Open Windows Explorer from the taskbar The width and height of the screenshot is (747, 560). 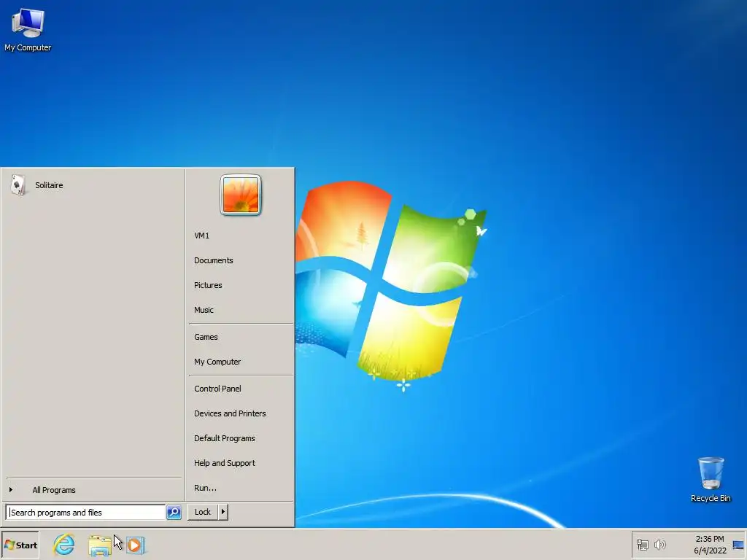tap(99, 545)
